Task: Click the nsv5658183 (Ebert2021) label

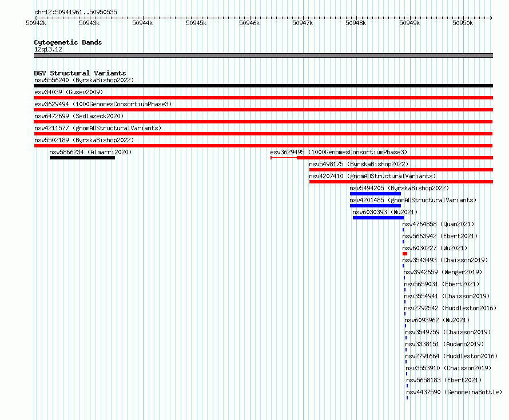Action: [444, 380]
